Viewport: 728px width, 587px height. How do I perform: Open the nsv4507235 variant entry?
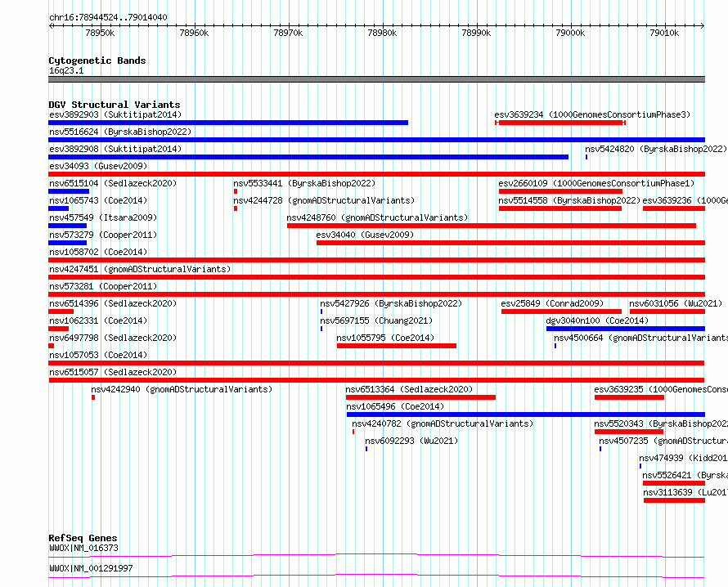click(x=663, y=441)
